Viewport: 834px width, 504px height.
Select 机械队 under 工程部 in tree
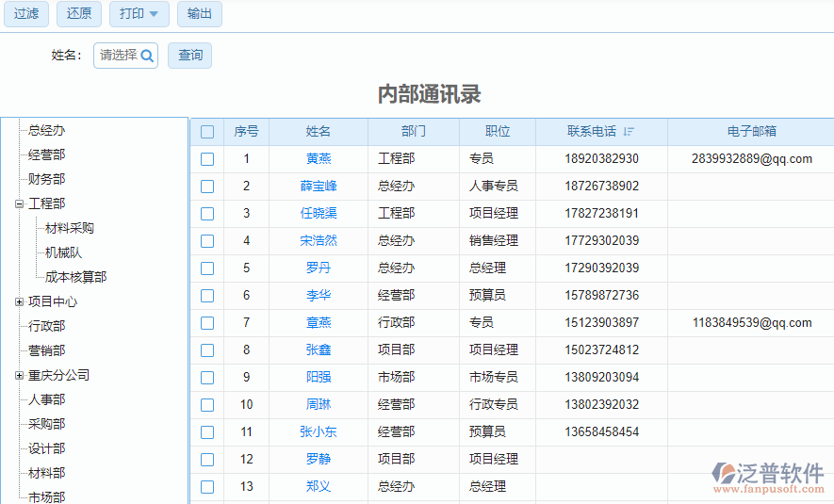(64, 252)
